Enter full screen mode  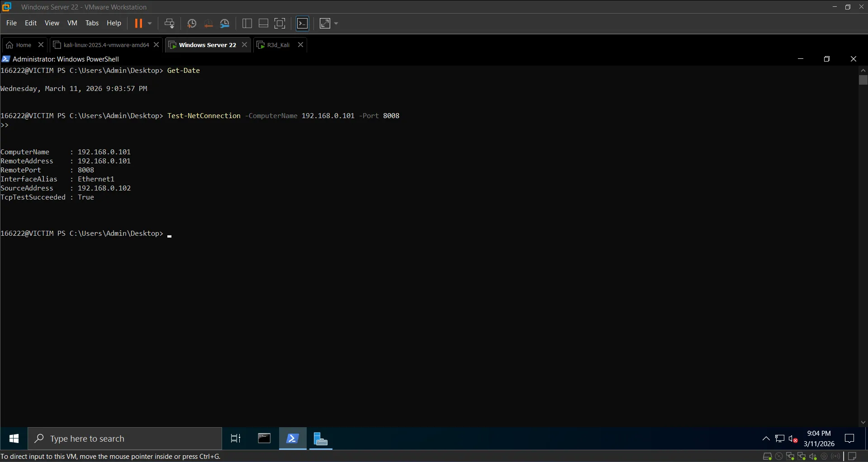tap(280, 23)
